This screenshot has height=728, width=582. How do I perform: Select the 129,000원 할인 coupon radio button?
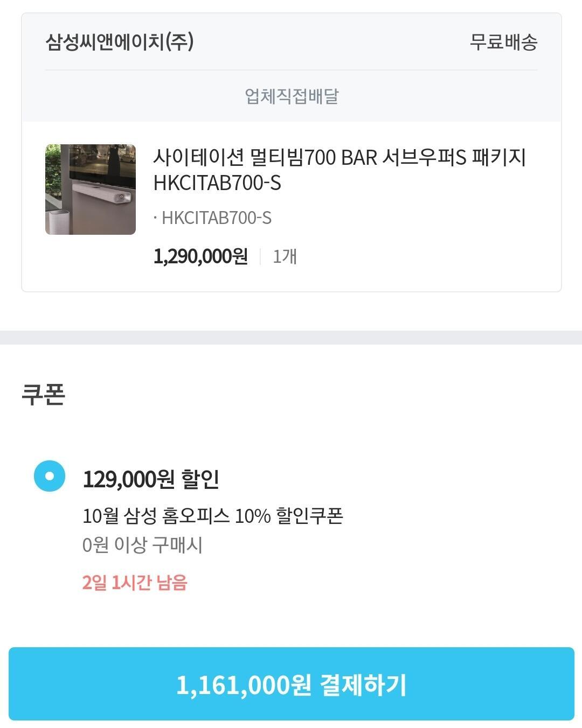[50, 477]
